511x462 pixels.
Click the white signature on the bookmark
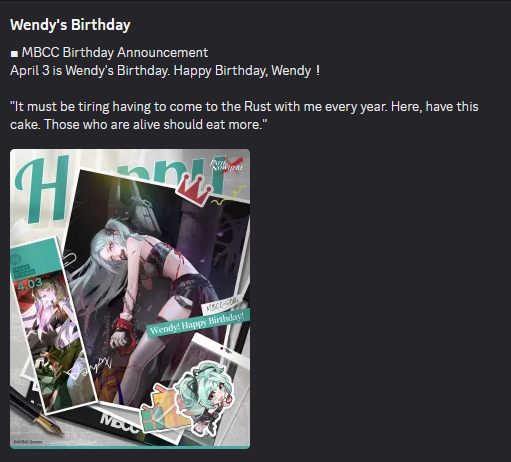click(85, 370)
